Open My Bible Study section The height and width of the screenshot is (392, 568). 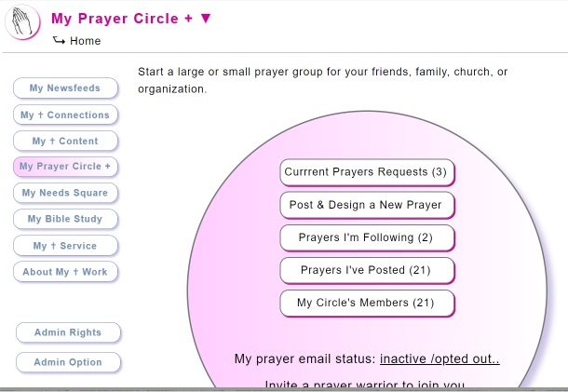pyautogui.click(x=65, y=219)
